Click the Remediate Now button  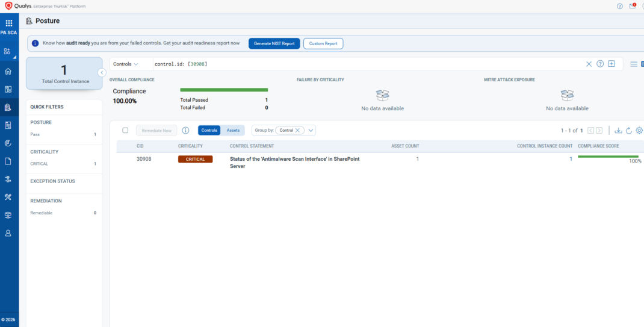pos(156,130)
